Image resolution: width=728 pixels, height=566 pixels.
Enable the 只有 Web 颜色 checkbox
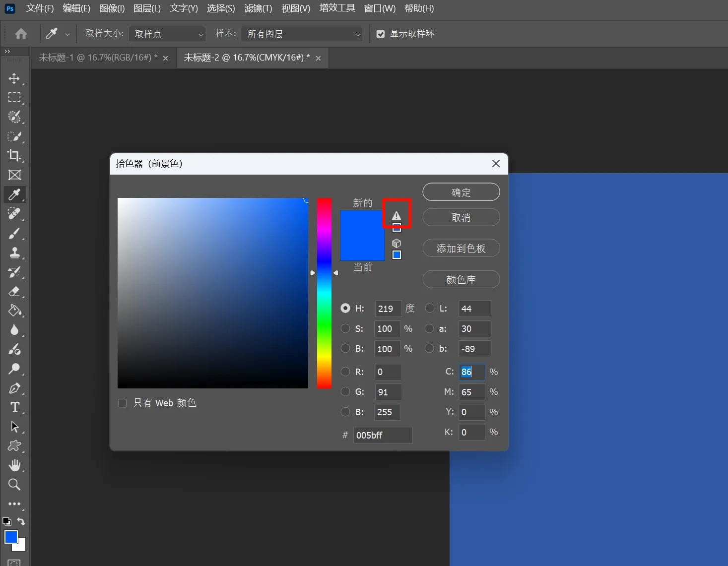(x=123, y=403)
